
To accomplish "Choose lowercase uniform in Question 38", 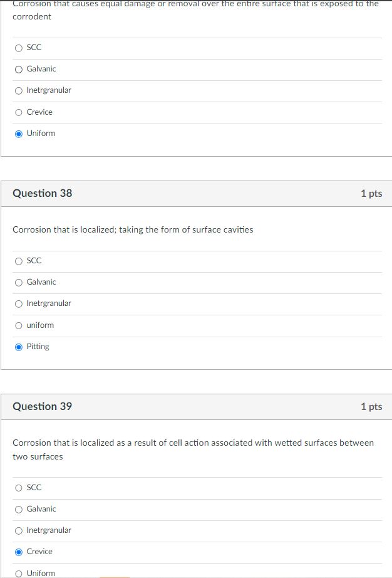I will click(x=19, y=325).
